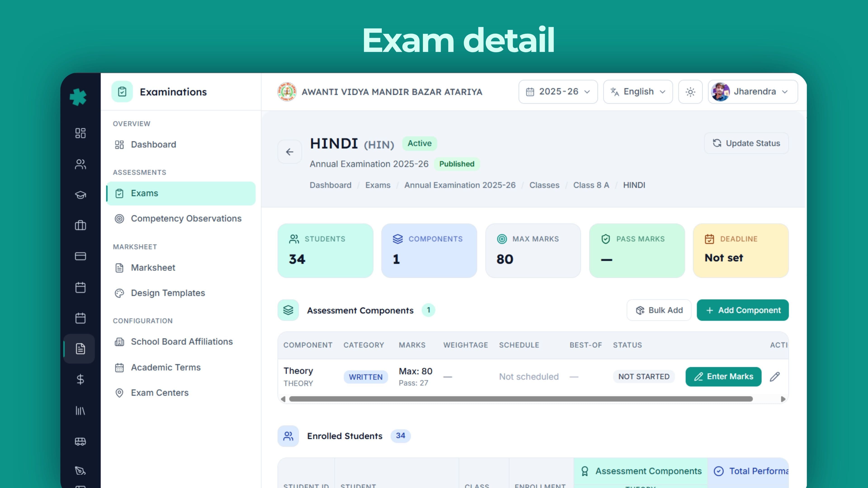This screenshot has width=868, height=488.
Task: Click the COMPONENTS 1 stat card
Action: [429, 251]
